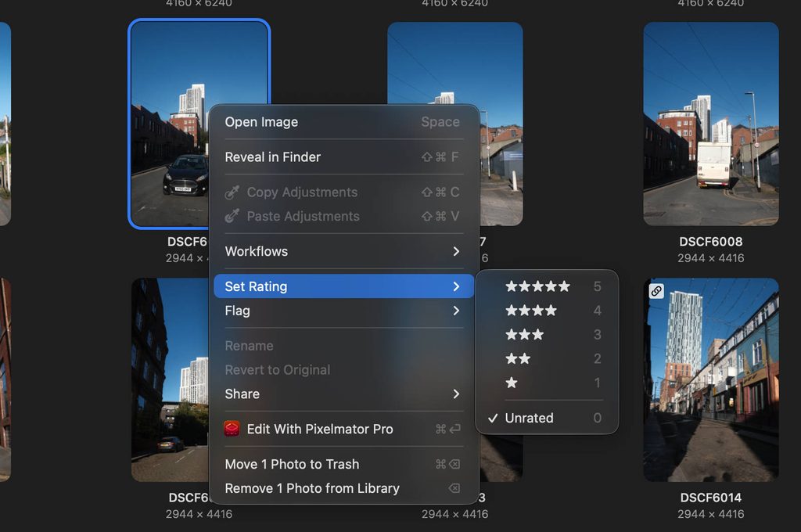
Task: Select Remove 1 Photo from Library
Action: pos(344,488)
